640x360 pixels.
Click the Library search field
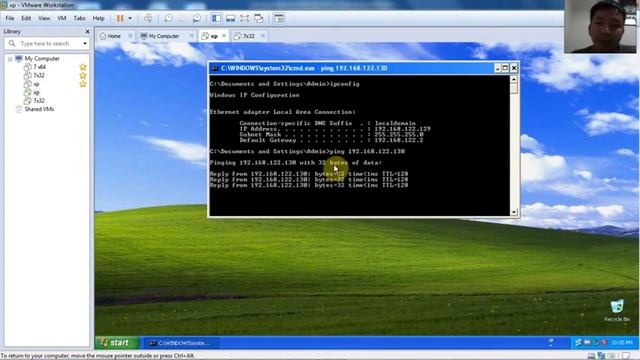pos(46,43)
